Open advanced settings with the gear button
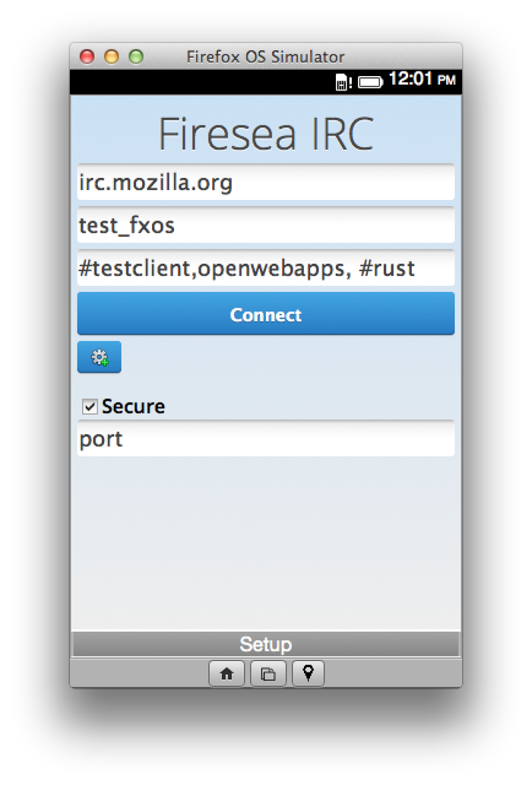Image resolution: width=532 pixels, height=785 pixels. coord(99,358)
